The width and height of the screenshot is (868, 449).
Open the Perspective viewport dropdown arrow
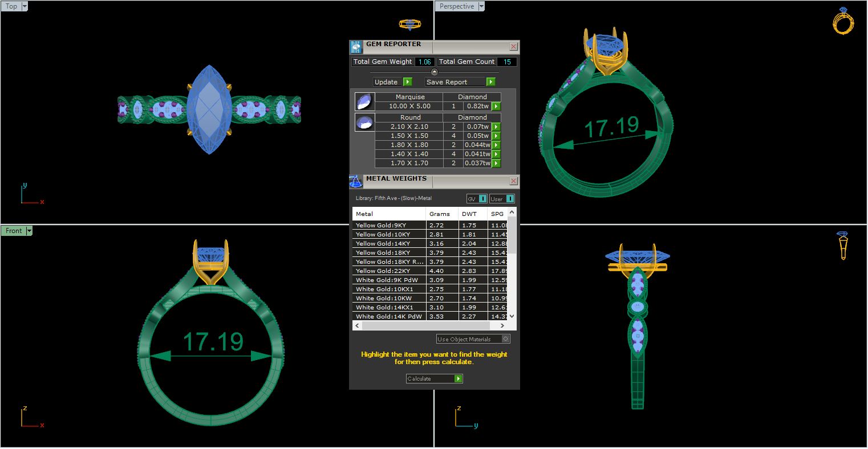point(481,6)
